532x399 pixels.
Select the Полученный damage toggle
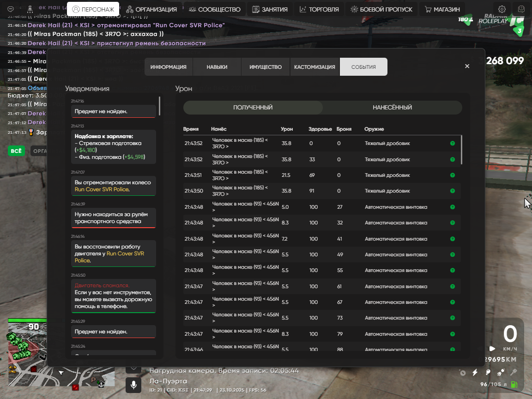tap(253, 108)
